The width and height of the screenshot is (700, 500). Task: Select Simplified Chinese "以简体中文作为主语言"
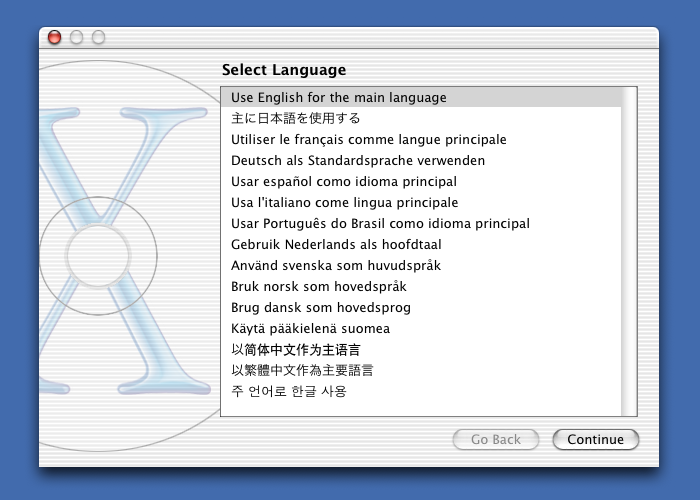tap(421, 349)
